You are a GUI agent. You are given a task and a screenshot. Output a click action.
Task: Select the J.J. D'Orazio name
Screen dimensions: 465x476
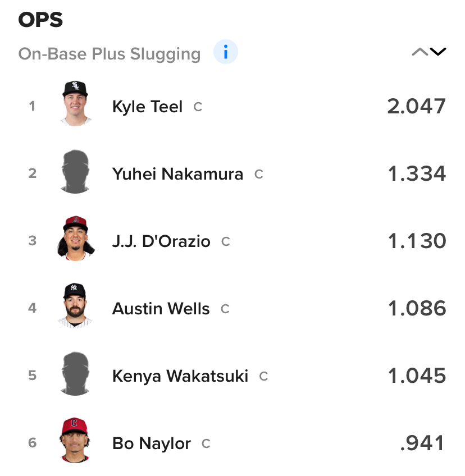[161, 241]
